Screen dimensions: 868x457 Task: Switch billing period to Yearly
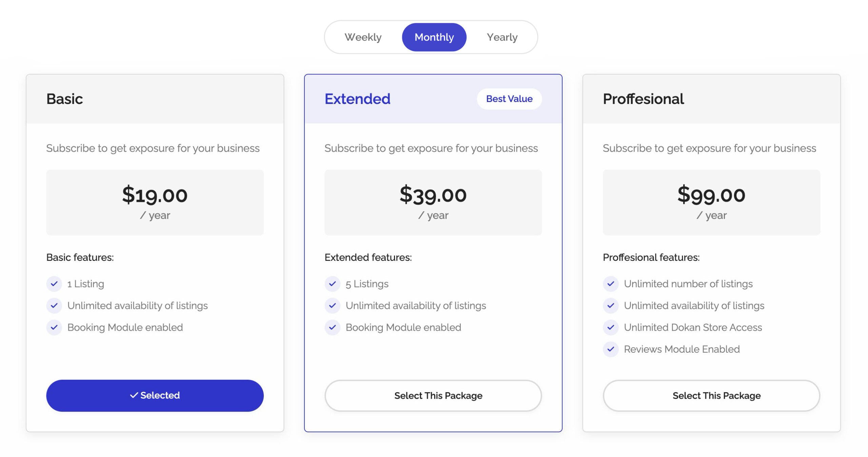502,37
